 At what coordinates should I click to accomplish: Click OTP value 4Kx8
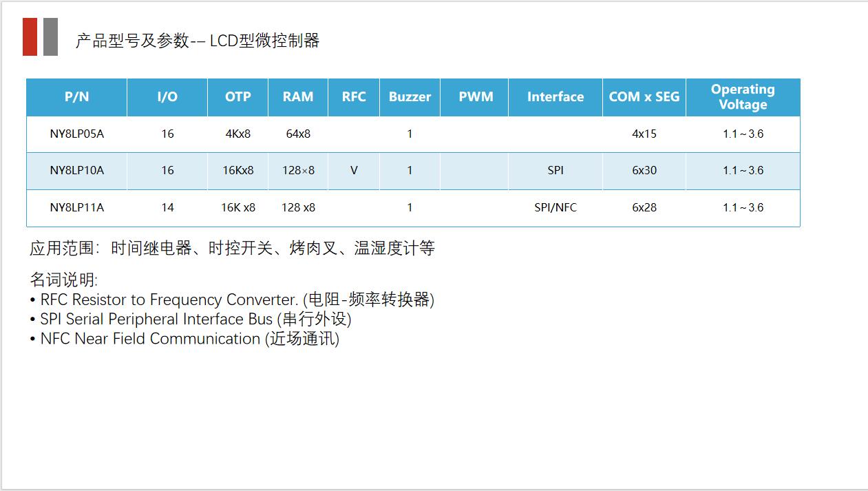pos(238,134)
